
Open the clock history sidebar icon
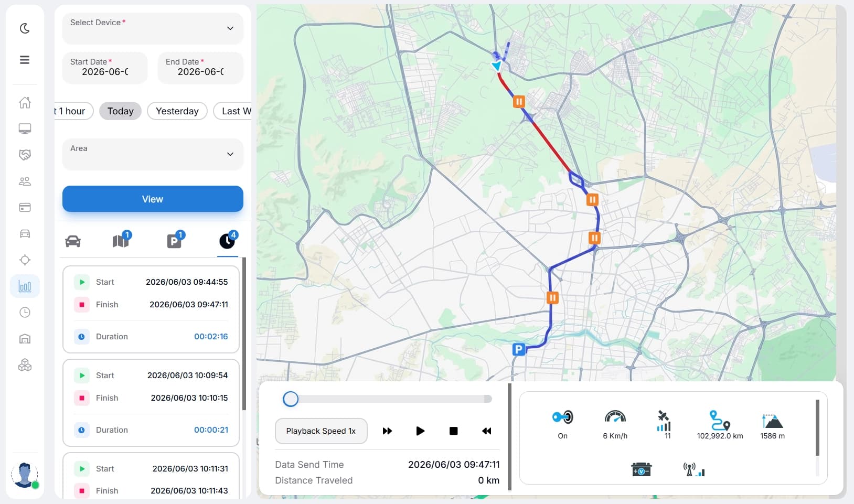point(25,313)
